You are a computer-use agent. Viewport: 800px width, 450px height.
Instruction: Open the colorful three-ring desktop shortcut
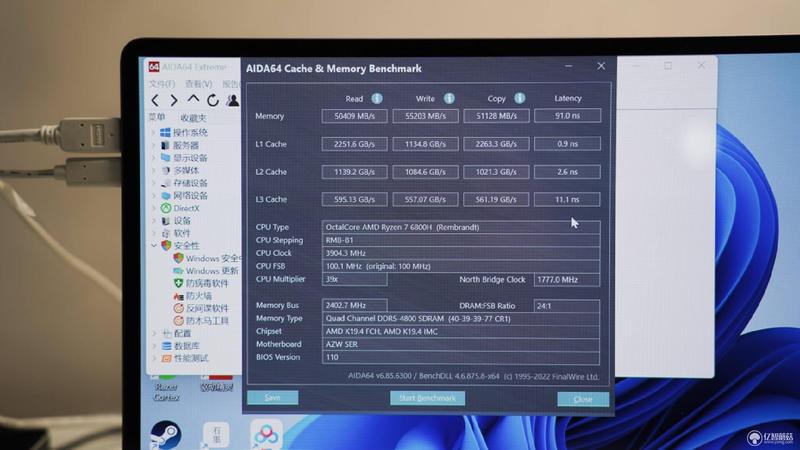point(266,435)
